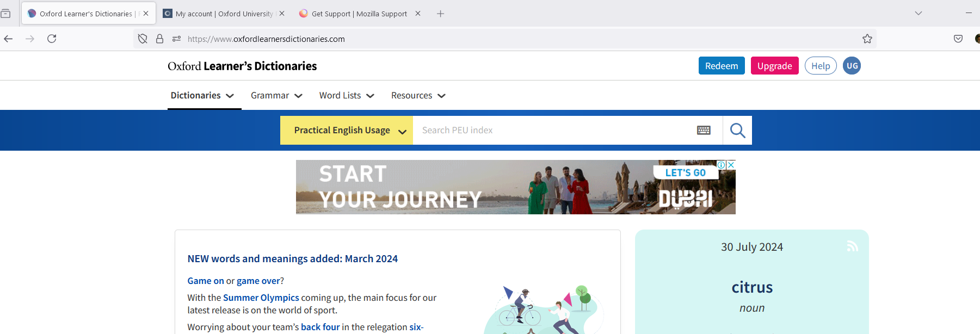Viewport: 980px width, 334px height.
Task: Open the ad info icon on Dubai banner
Action: tap(721, 165)
